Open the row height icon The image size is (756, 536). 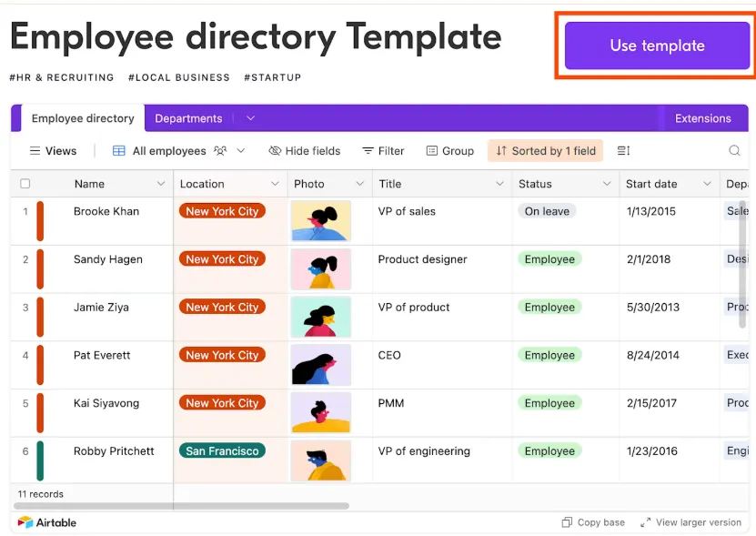623,151
